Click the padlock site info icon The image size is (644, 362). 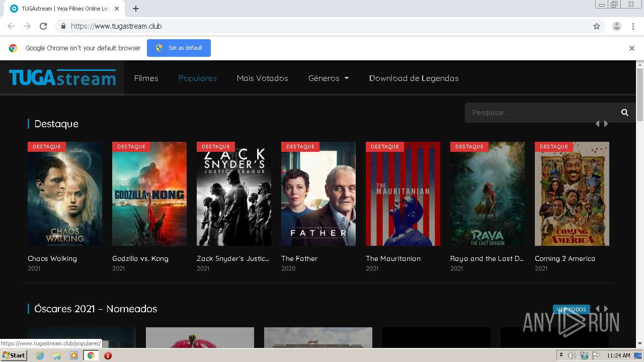tap(63, 26)
